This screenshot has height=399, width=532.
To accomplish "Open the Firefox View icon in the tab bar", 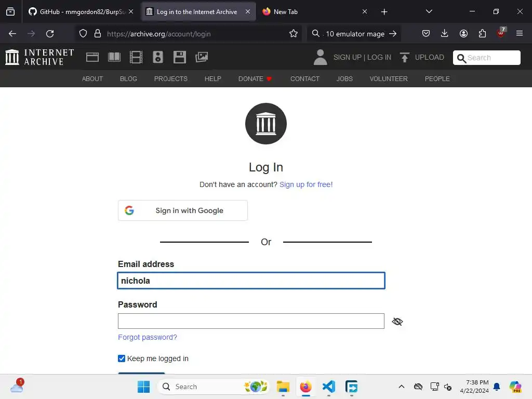I will coord(10,11).
